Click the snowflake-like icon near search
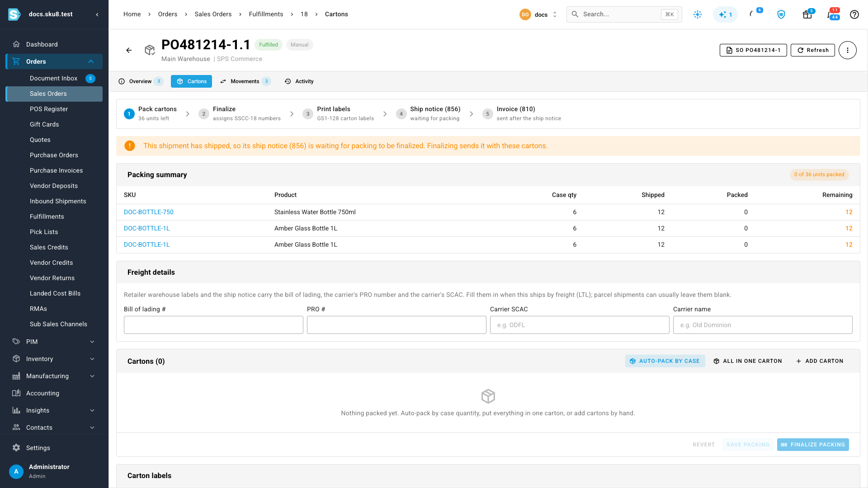 698,14
